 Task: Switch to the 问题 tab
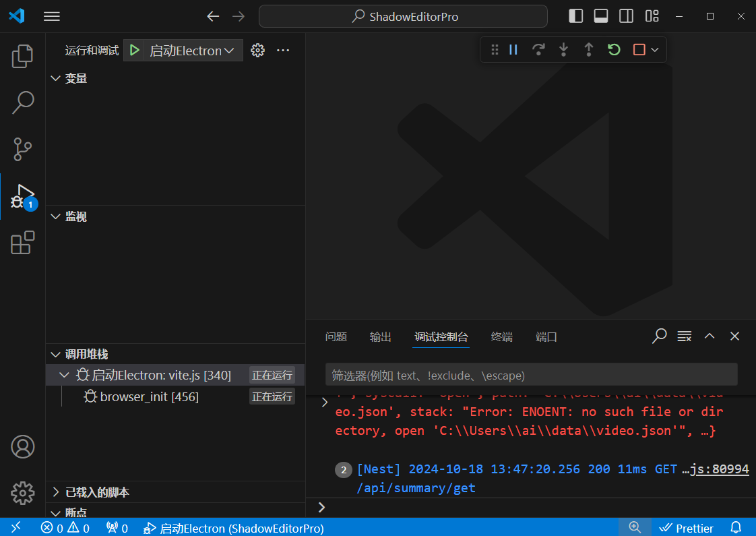pos(336,337)
